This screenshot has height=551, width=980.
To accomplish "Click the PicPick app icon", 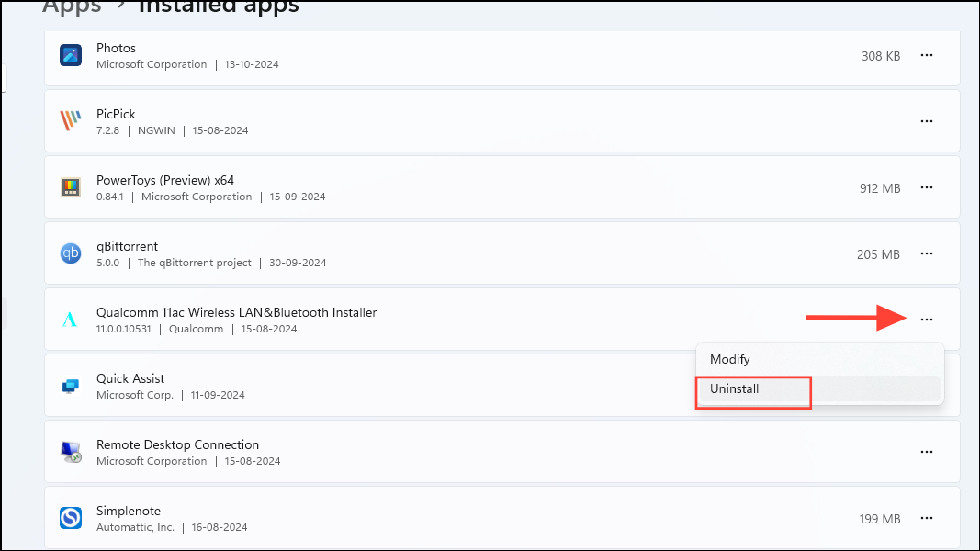I will [71, 120].
